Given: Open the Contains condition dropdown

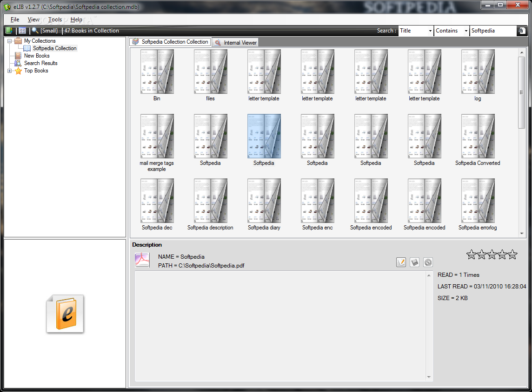Looking at the screenshot, I should 466,31.
